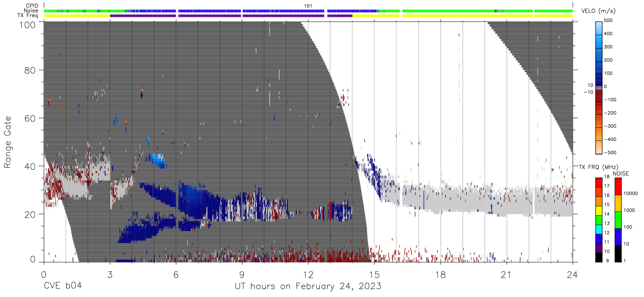Click the x-axis tick label '21'

click(506, 274)
